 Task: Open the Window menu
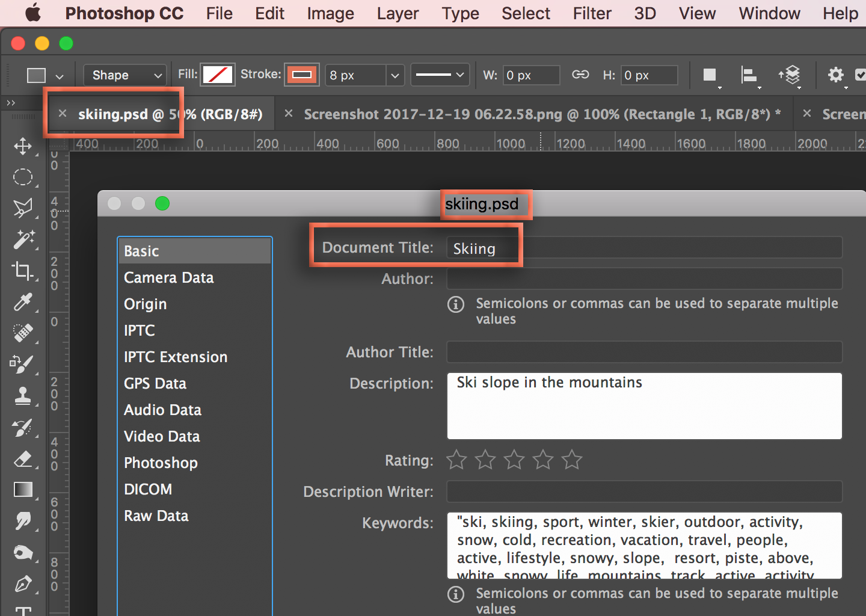[769, 13]
